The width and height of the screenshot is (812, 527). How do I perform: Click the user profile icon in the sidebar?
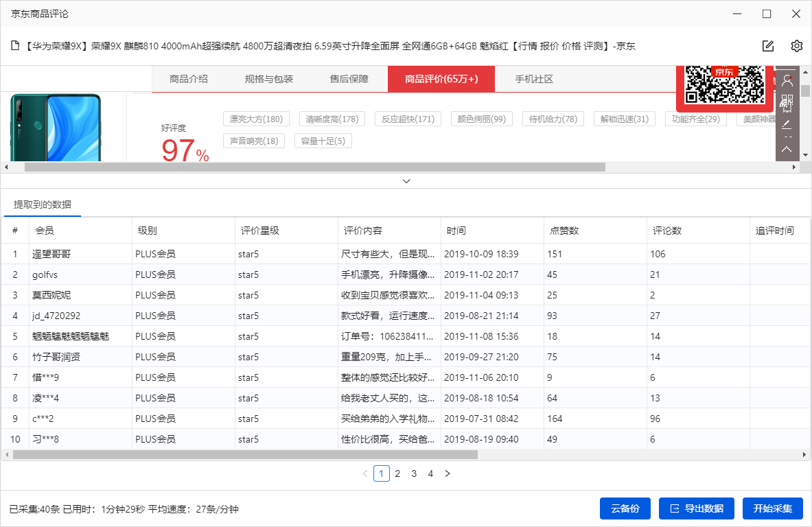787,81
